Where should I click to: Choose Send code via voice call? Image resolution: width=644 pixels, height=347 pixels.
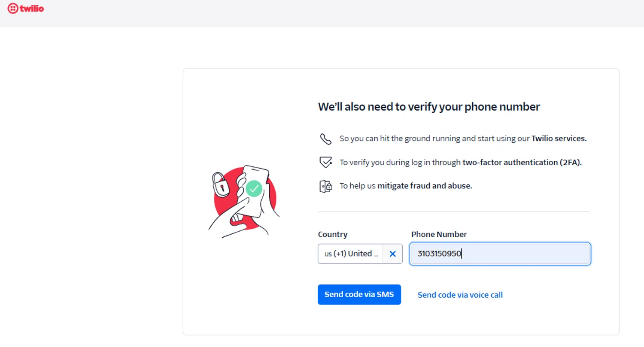pyautogui.click(x=460, y=295)
